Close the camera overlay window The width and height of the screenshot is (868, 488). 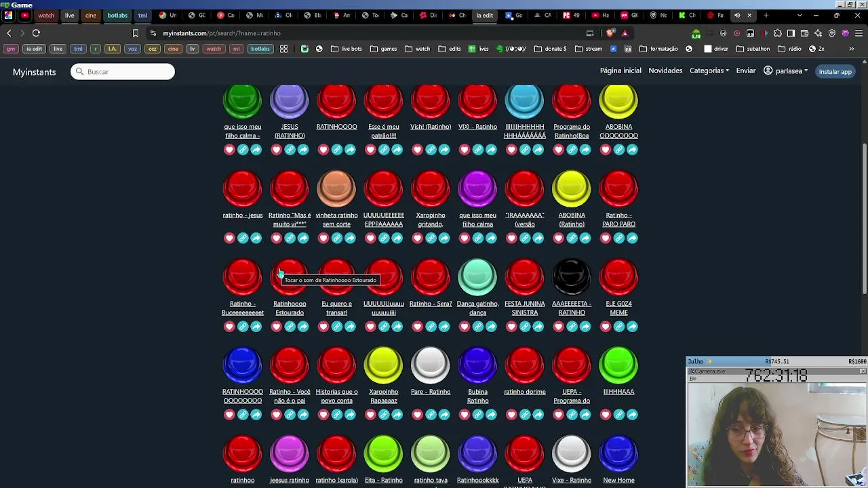point(863,371)
